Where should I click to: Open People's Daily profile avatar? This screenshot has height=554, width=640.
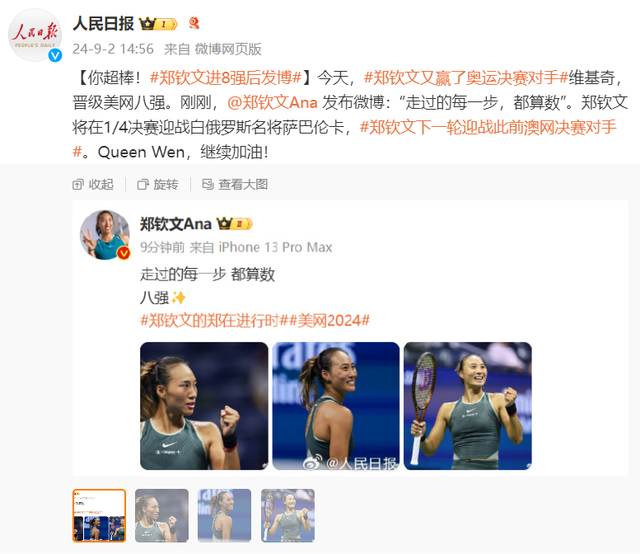point(35,36)
